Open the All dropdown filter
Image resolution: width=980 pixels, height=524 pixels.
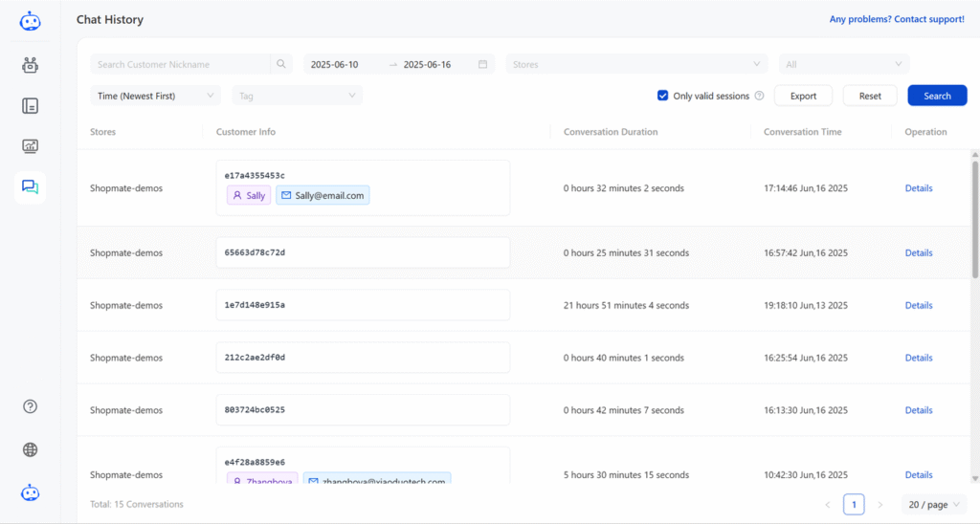[844, 64]
